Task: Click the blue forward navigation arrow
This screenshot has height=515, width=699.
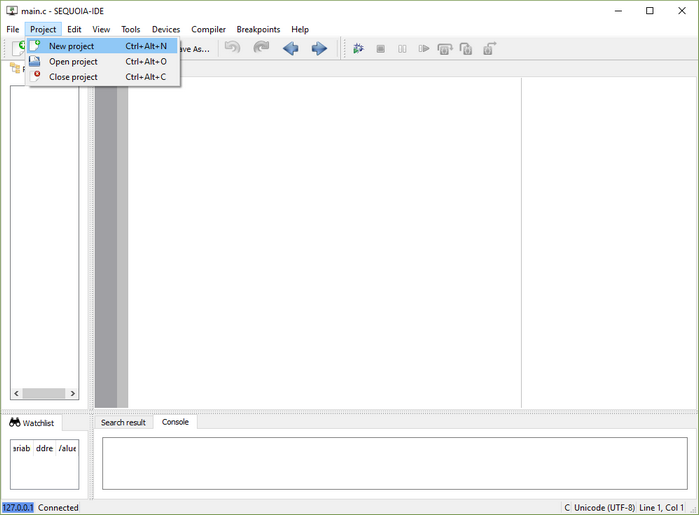Action: tap(319, 48)
